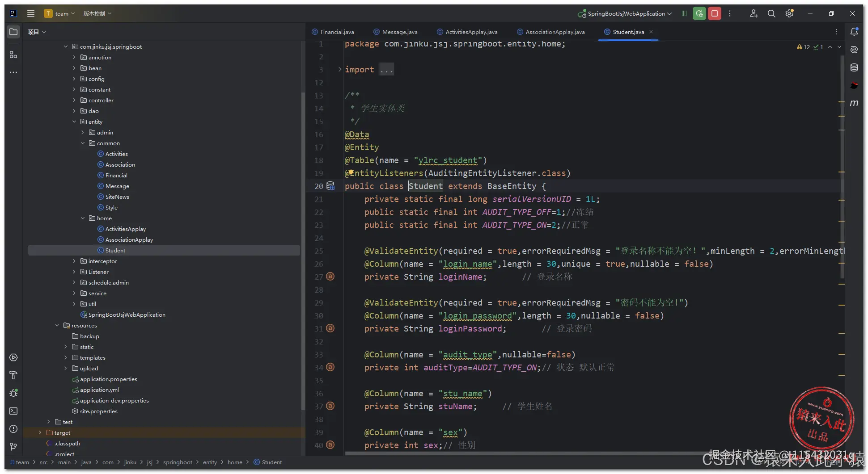Open the Terminal tool window
Image resolution: width=868 pixels, height=474 pixels.
click(x=13, y=411)
